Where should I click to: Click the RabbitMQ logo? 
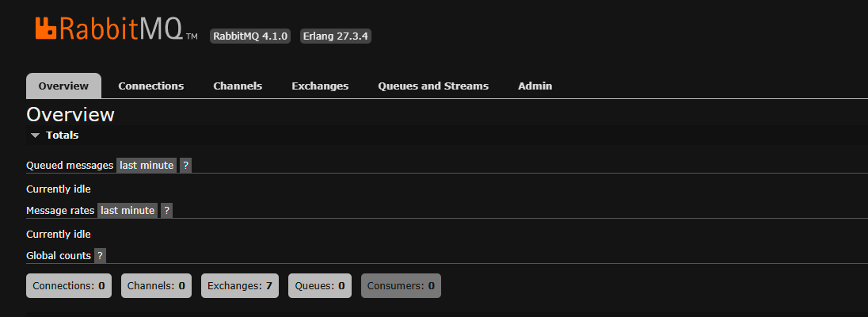pyautogui.click(x=116, y=29)
